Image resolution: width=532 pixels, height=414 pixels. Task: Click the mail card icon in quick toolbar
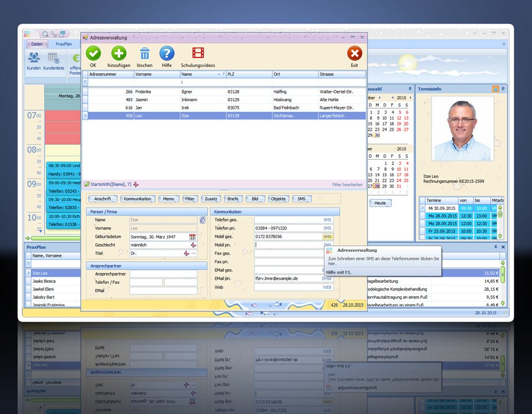click(x=63, y=34)
